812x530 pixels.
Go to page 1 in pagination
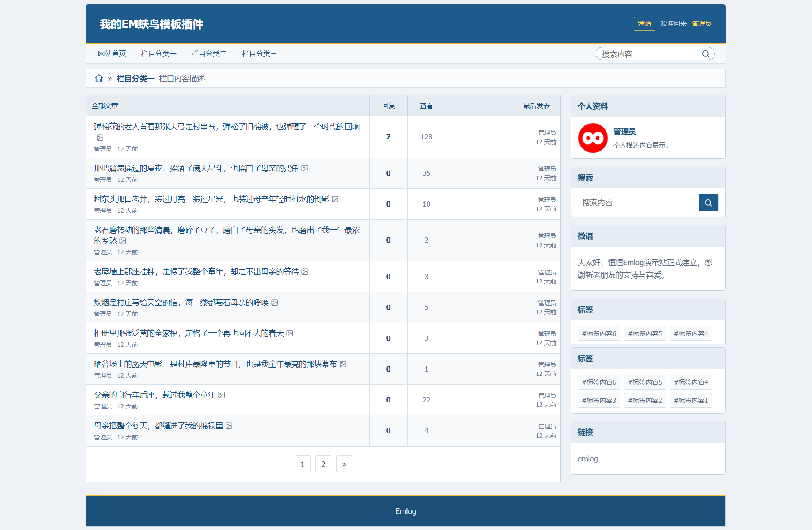(x=302, y=464)
